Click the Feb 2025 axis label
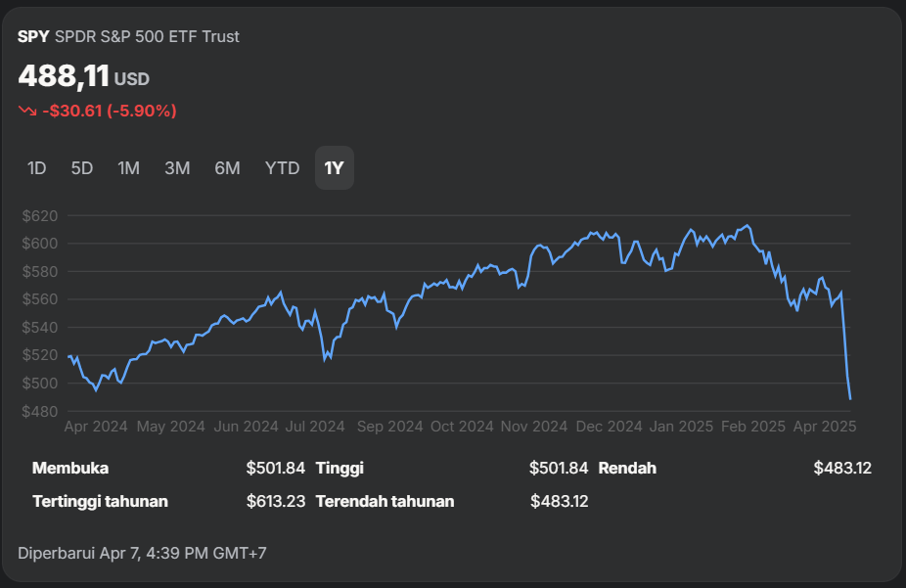Image resolution: width=906 pixels, height=588 pixels. pos(753,427)
